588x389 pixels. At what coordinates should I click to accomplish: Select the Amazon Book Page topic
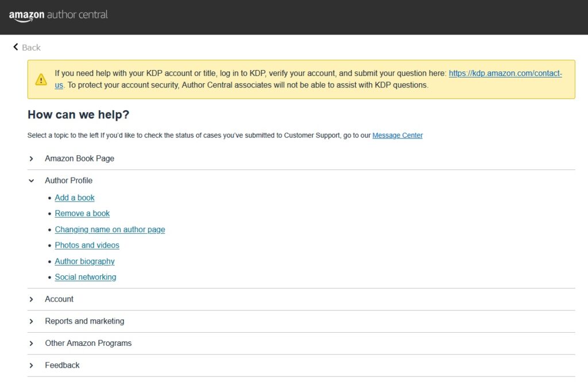79,159
